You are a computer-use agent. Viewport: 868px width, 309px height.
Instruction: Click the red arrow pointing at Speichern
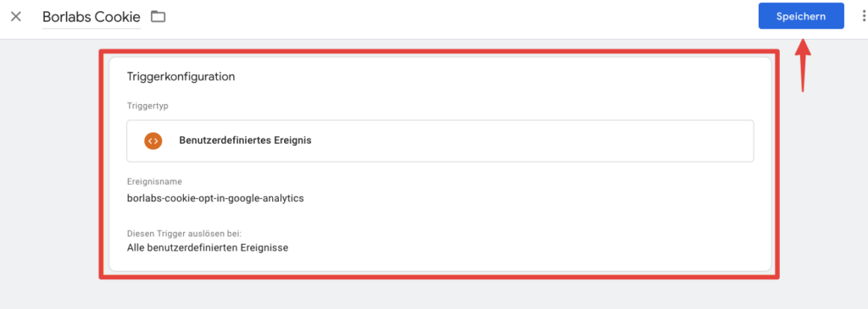coord(803,63)
